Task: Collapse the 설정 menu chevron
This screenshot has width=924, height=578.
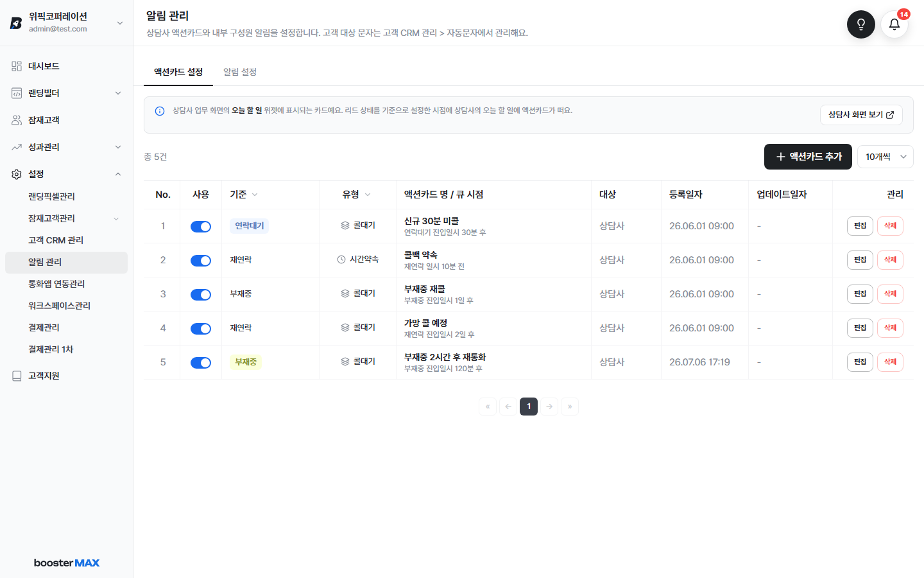Action: (118, 174)
